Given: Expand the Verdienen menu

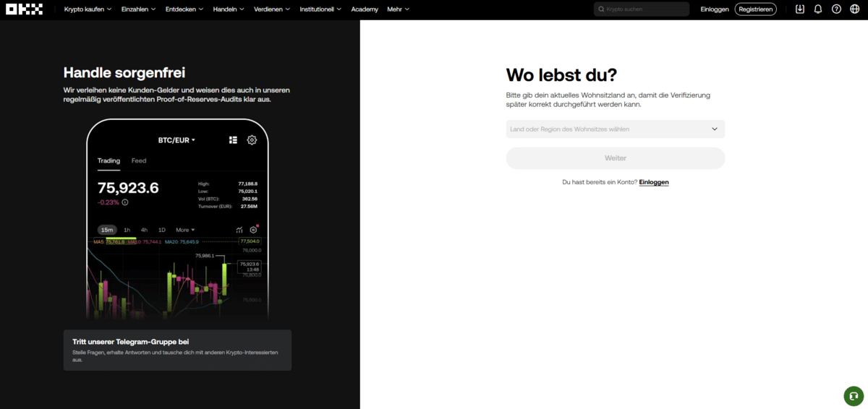Looking at the screenshot, I should (x=272, y=9).
